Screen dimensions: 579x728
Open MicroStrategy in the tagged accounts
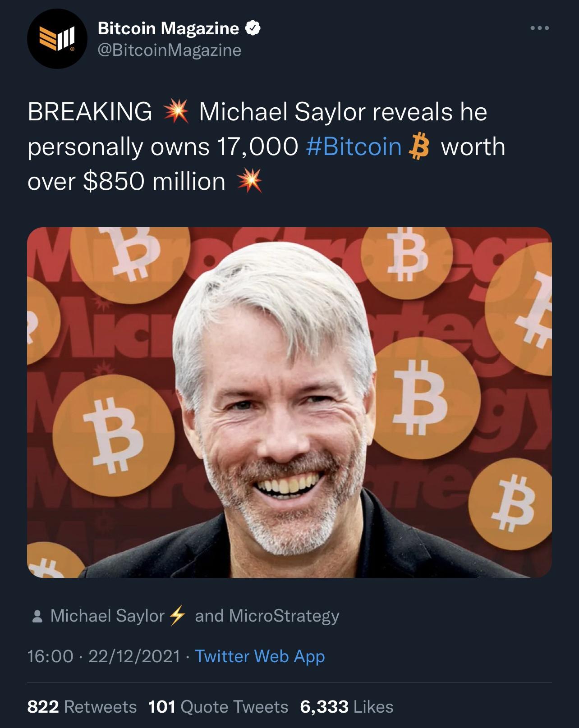tap(284, 616)
